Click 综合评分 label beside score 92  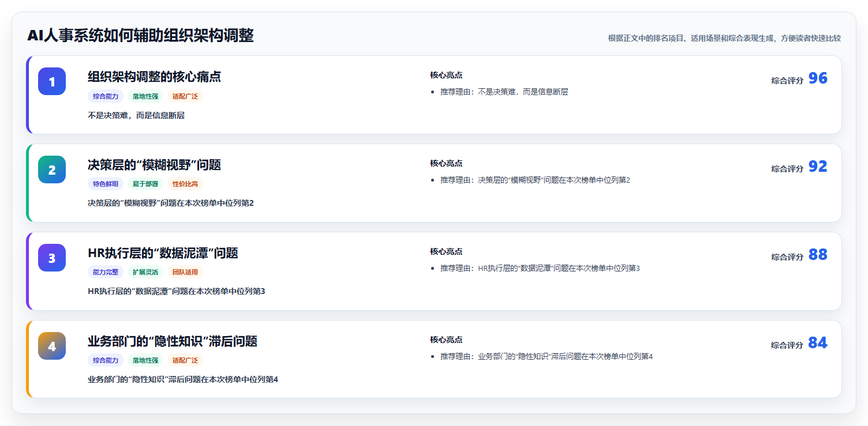pos(787,169)
